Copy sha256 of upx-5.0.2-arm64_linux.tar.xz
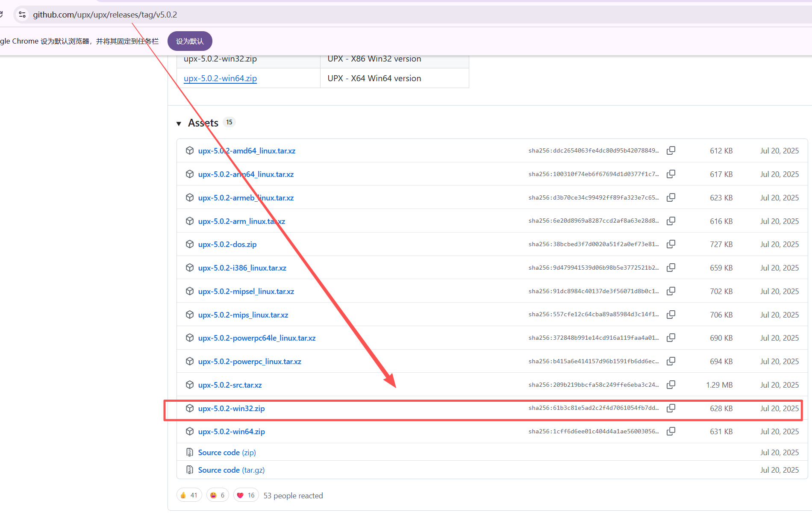 click(x=671, y=174)
